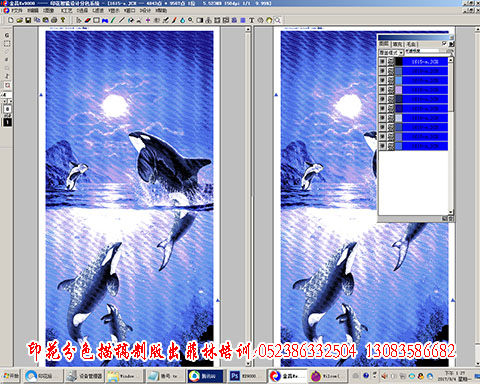Toggle visibility of the bottom layer row
The image size is (480, 384).
coord(382,146)
